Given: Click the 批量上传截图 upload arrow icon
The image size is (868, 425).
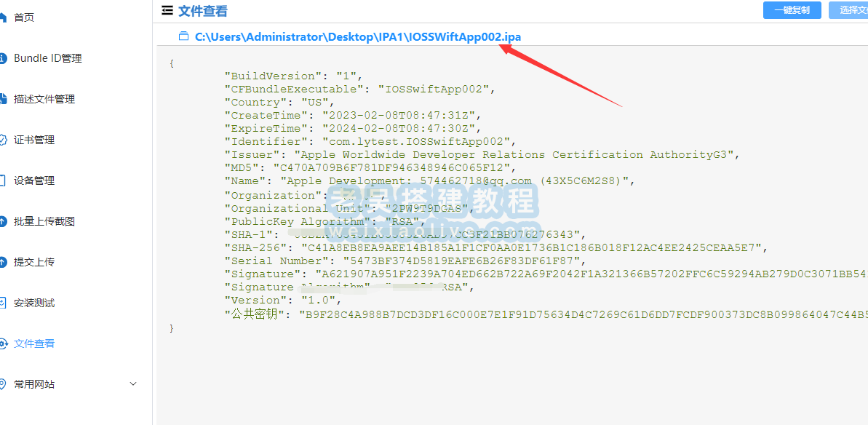Looking at the screenshot, I should [x=3, y=221].
